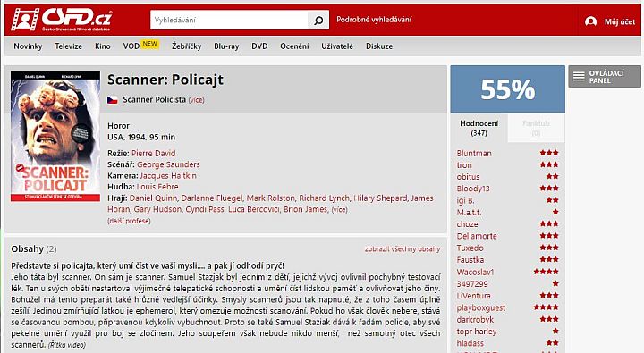The height and width of the screenshot is (353, 644).
Task: Open the DVD section
Action: (259, 46)
